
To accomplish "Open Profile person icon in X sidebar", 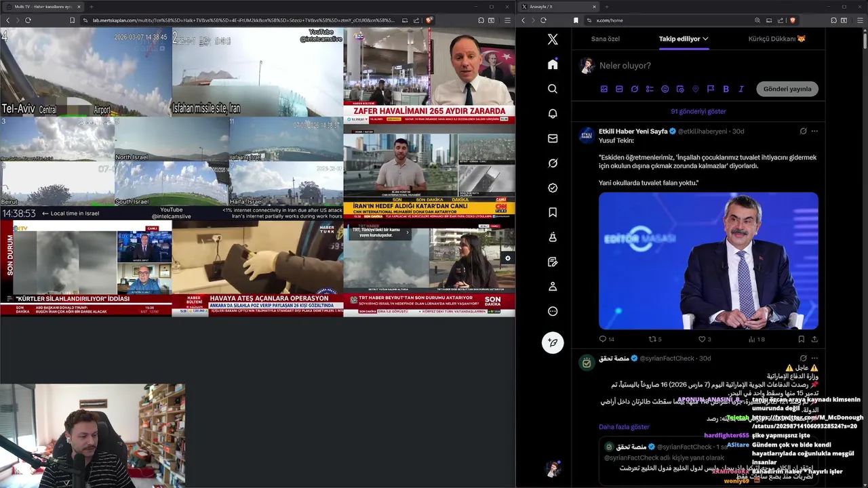I will click(553, 287).
